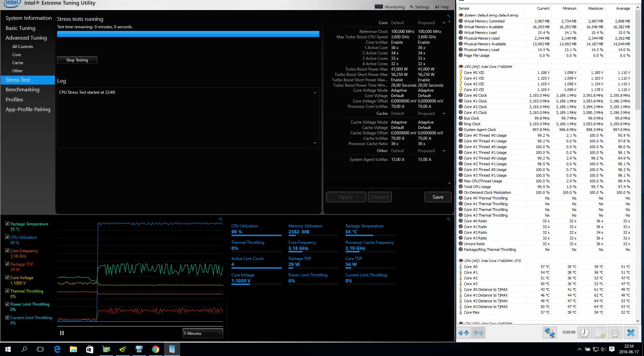The width and height of the screenshot is (644, 356).
Task: Click HWiNFO Sensor column header
Action: [491, 8]
